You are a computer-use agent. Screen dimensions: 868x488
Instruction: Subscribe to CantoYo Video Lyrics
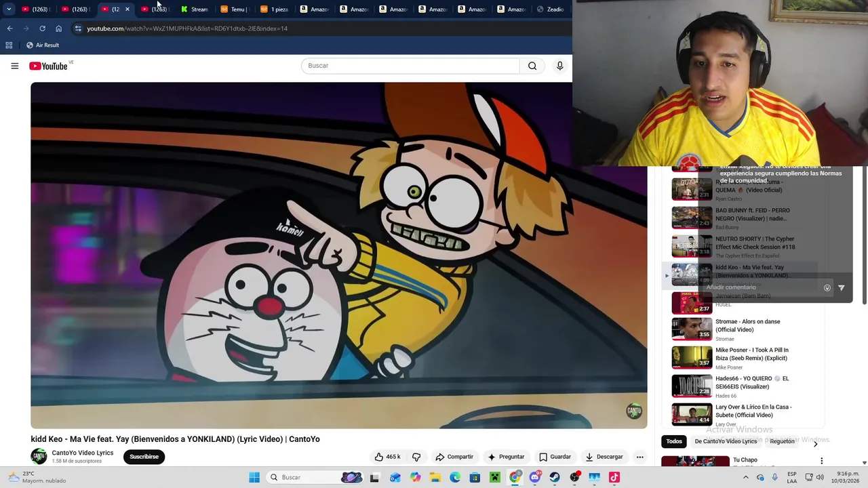[x=144, y=457]
